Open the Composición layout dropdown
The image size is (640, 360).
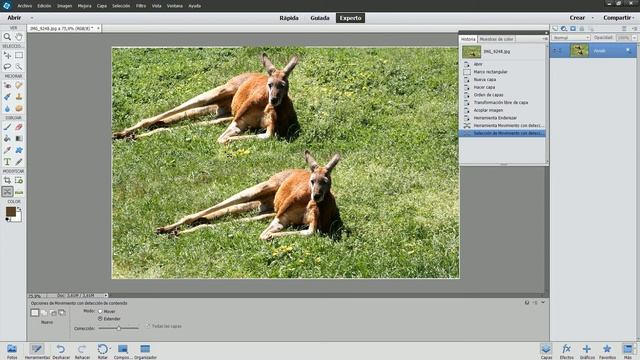(123, 351)
